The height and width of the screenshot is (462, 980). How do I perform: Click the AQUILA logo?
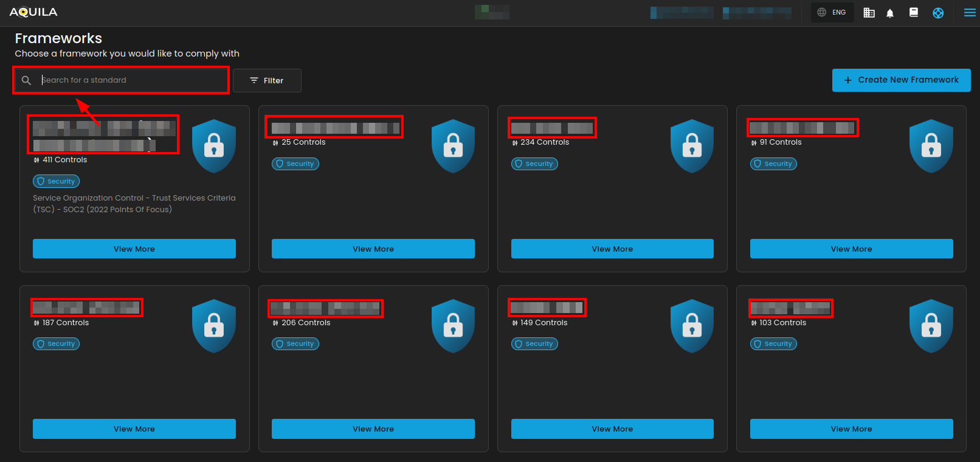(x=33, y=12)
